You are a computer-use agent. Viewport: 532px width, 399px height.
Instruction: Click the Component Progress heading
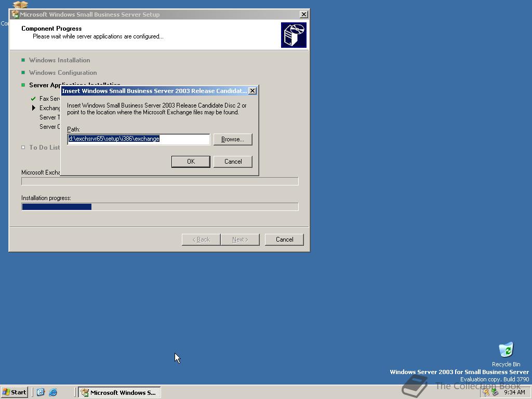point(51,29)
